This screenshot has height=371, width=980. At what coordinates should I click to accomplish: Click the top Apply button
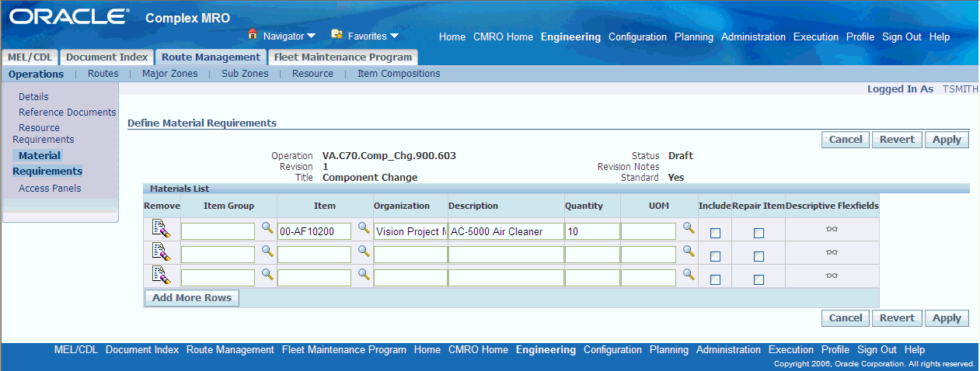[x=947, y=140]
